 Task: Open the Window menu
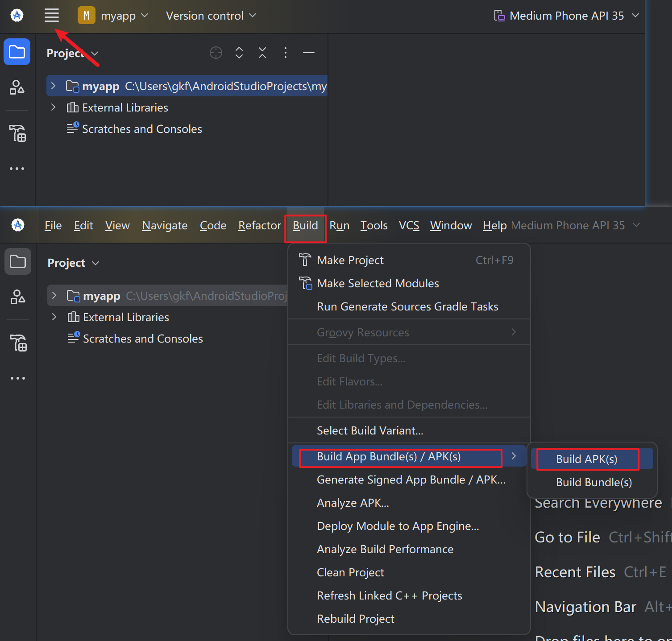point(451,225)
